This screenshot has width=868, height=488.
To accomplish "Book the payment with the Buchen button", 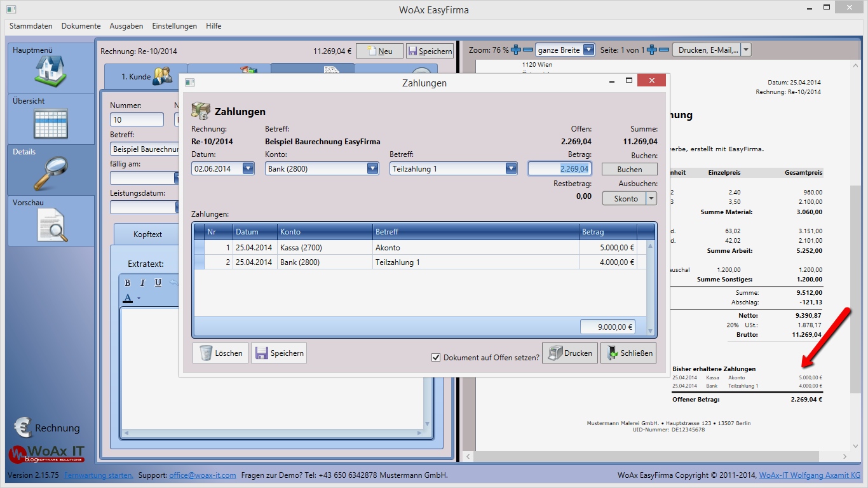I will click(629, 170).
